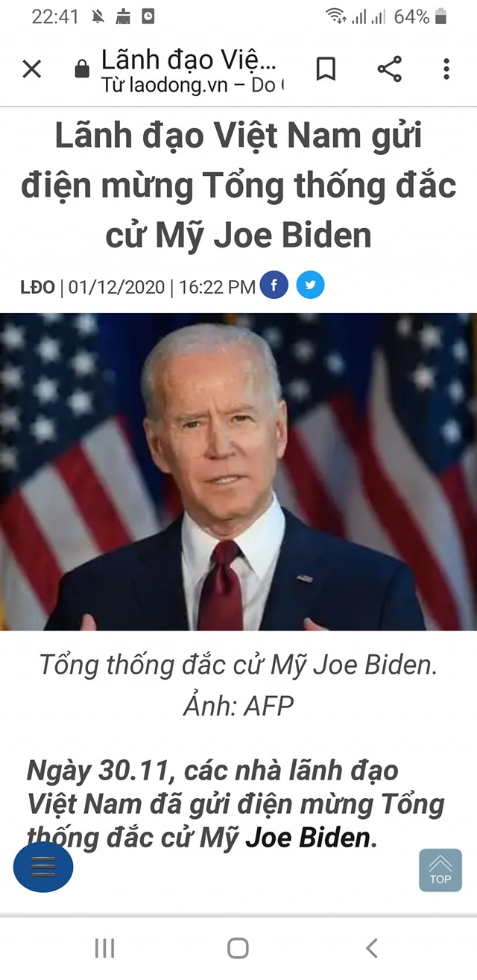The image size is (477, 980).
Task: Tap the Android back arrow
Action: pyautogui.click(x=371, y=948)
